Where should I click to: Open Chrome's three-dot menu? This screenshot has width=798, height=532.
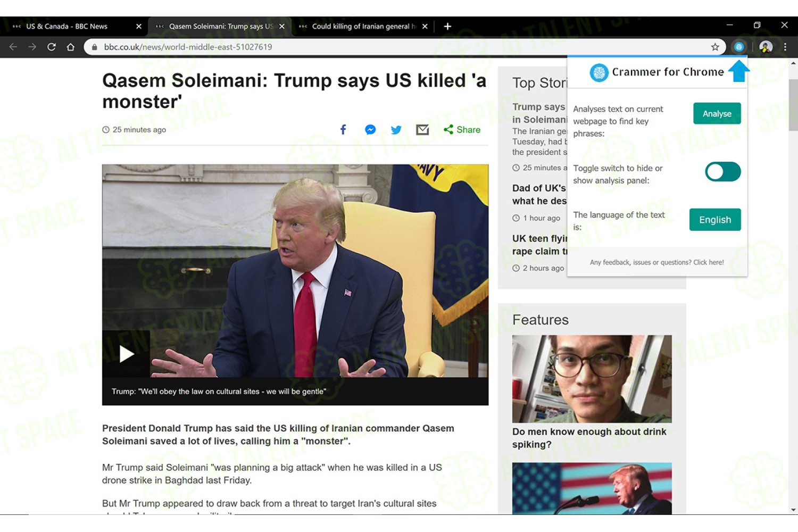785,47
